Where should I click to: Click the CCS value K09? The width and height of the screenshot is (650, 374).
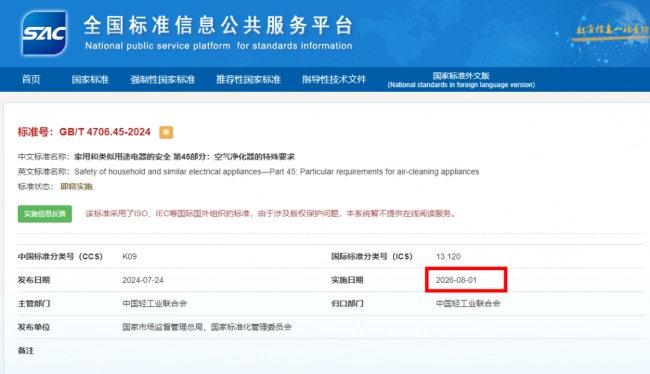(129, 257)
